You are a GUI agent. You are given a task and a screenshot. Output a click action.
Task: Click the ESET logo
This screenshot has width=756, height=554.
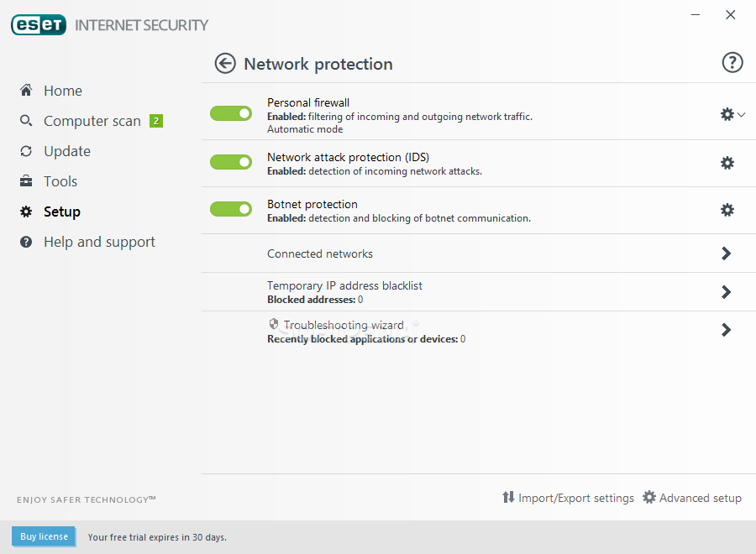tap(39, 25)
